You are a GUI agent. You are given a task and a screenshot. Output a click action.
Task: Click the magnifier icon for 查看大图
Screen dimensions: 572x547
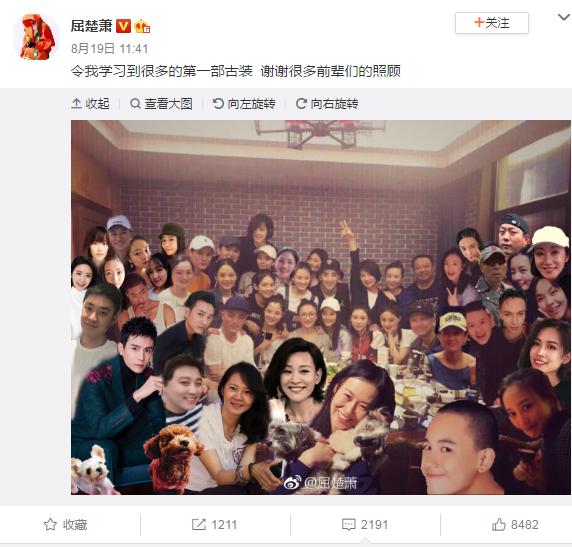pyautogui.click(x=135, y=104)
